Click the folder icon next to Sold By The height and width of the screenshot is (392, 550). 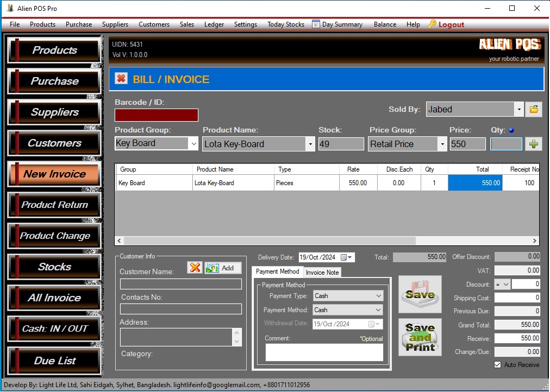534,109
